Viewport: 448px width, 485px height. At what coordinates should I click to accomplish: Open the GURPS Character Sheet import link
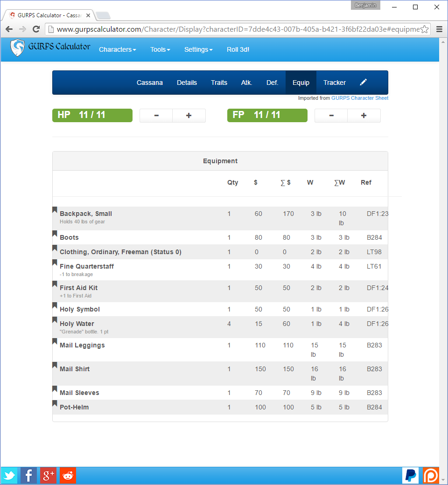(x=359, y=98)
